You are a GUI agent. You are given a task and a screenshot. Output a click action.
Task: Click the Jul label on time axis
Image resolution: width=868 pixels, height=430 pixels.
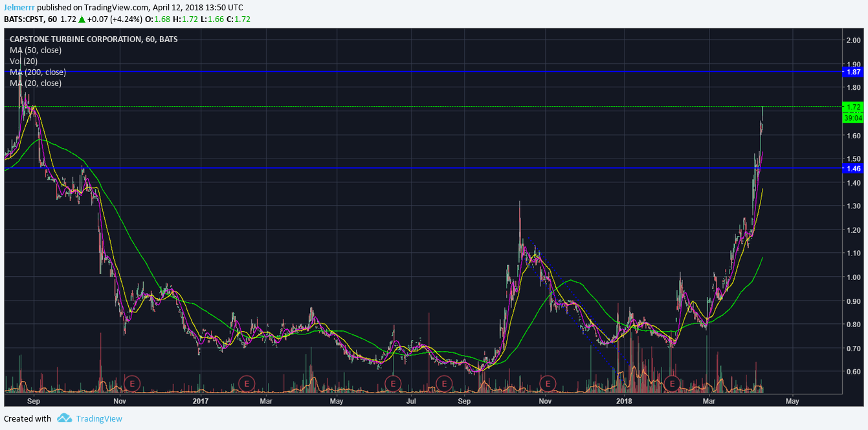[410, 401]
